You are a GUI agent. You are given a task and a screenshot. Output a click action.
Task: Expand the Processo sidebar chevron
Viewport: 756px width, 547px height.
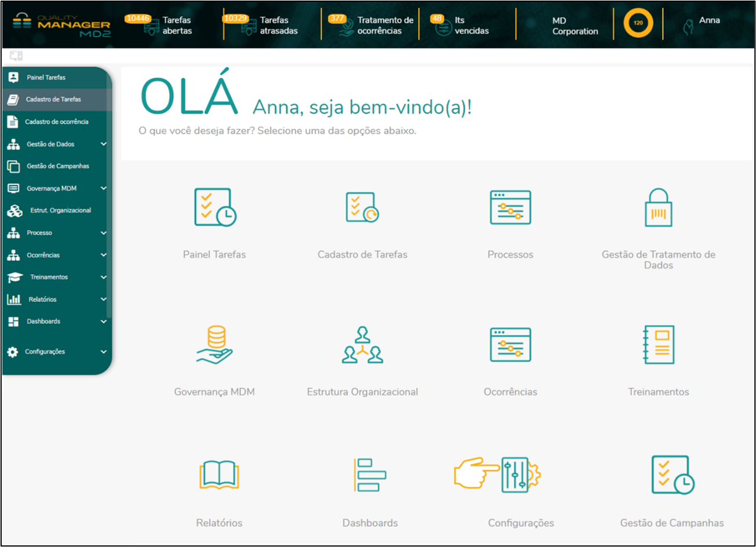tap(103, 233)
